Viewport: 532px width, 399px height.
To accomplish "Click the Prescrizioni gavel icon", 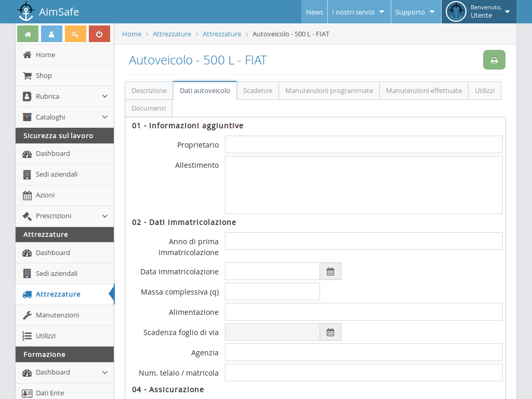I will pos(27,216).
